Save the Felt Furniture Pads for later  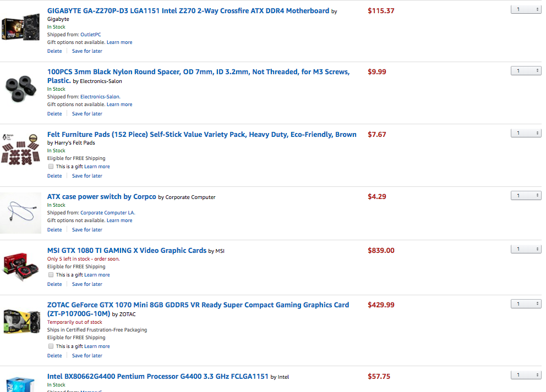[87, 176]
